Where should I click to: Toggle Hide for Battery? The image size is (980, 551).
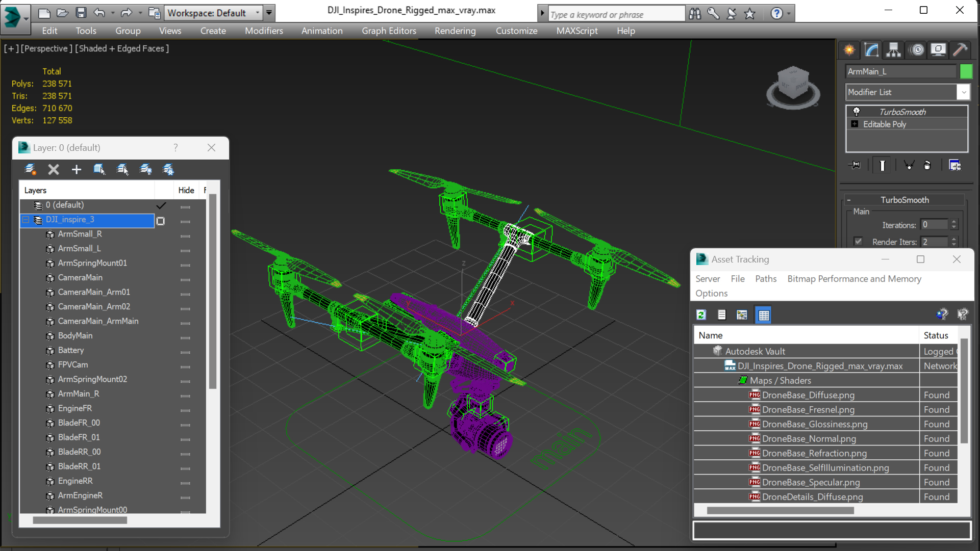pos(185,352)
